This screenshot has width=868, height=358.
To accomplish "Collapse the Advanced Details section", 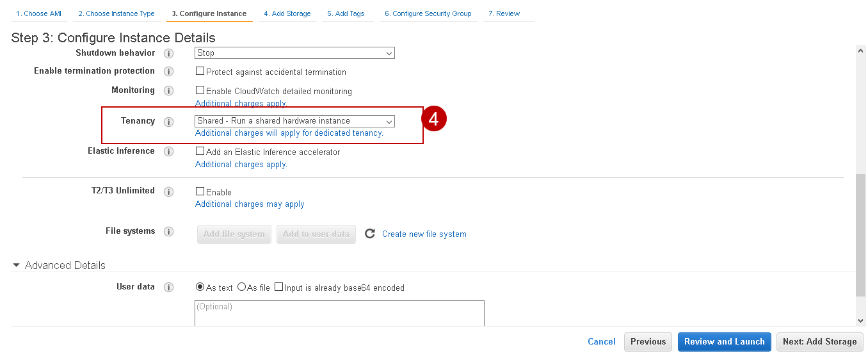I will (x=17, y=265).
